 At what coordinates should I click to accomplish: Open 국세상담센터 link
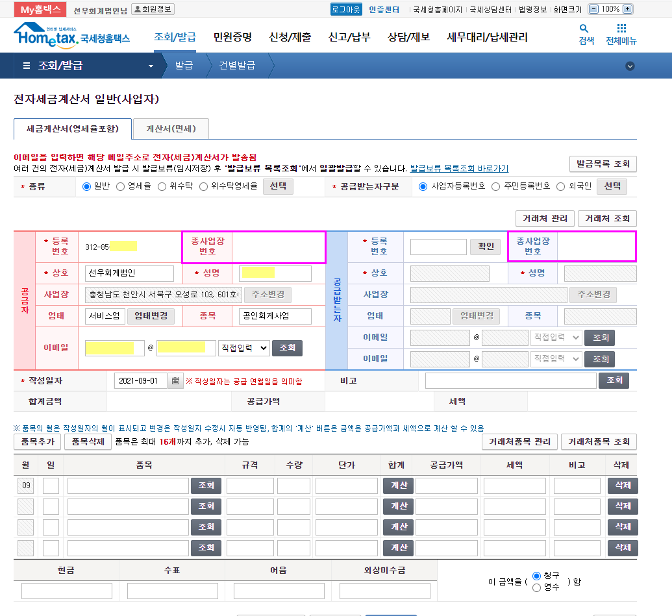point(491,10)
